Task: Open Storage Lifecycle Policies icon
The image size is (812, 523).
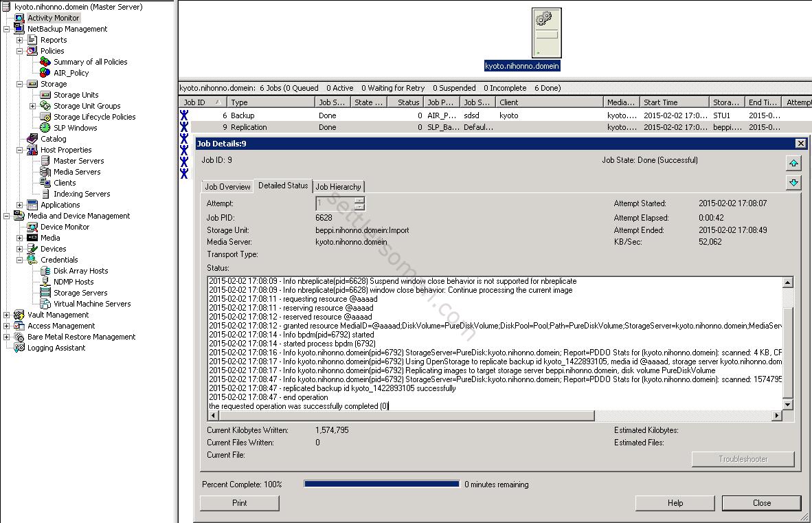Action: pos(45,117)
